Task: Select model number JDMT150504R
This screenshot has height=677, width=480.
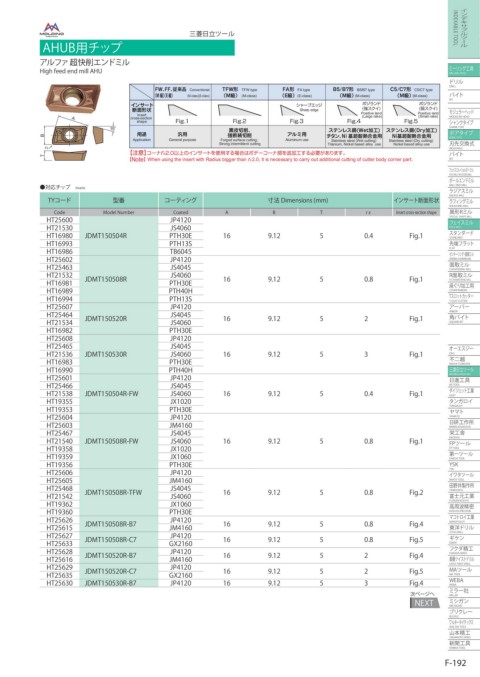Action: tap(106, 236)
